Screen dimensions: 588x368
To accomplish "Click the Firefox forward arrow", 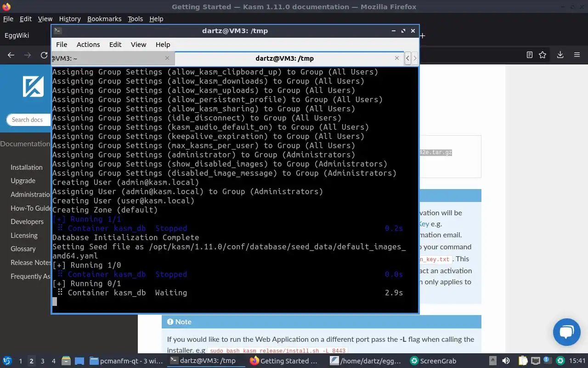I will tap(28, 55).
